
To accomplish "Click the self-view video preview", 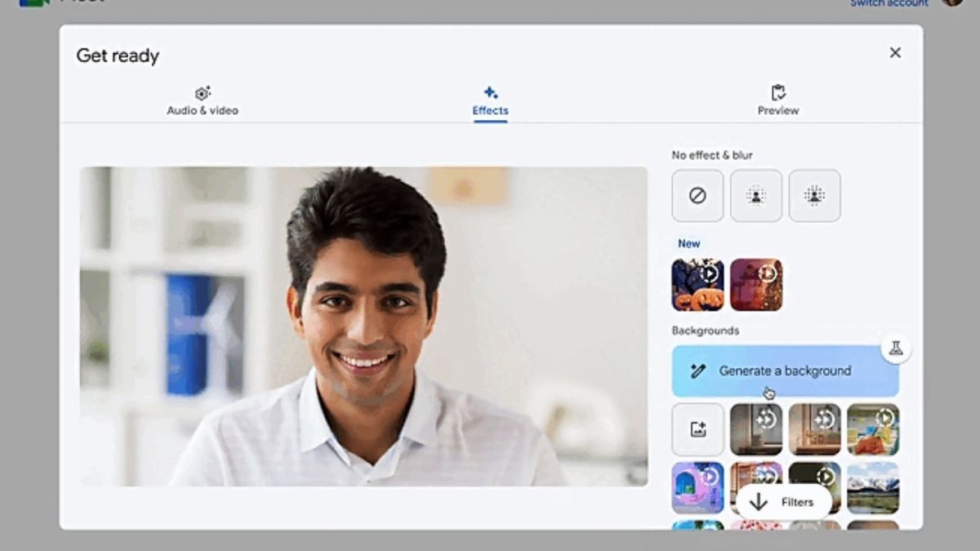I will point(363,327).
